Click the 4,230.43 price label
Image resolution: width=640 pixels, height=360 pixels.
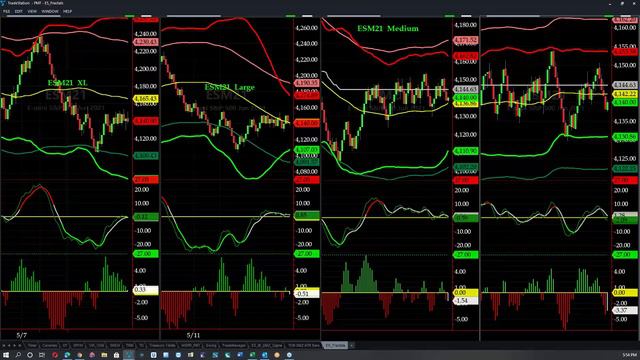point(146,42)
